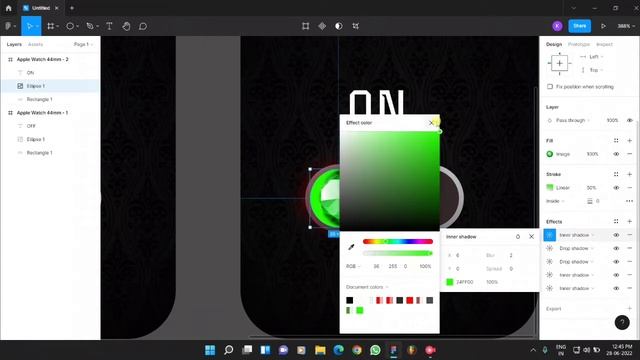Expand the Document colors dropdown

367,287
